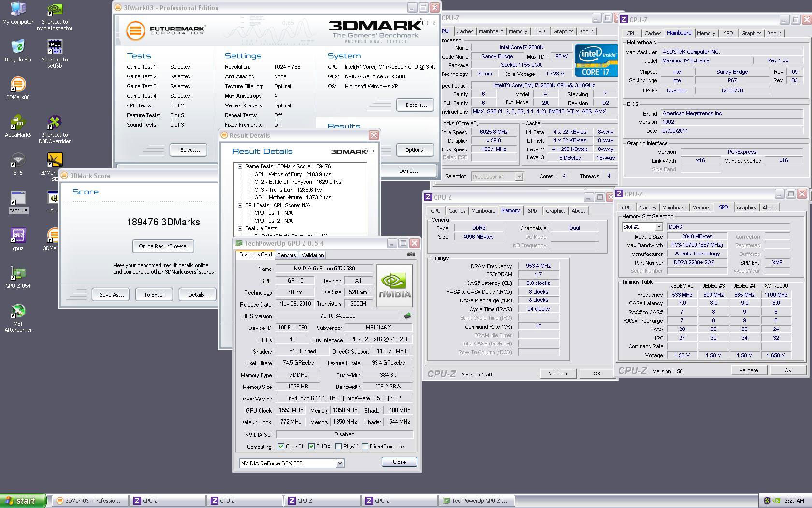Switch to the Sensors tab in GPU-Z

pos(287,255)
